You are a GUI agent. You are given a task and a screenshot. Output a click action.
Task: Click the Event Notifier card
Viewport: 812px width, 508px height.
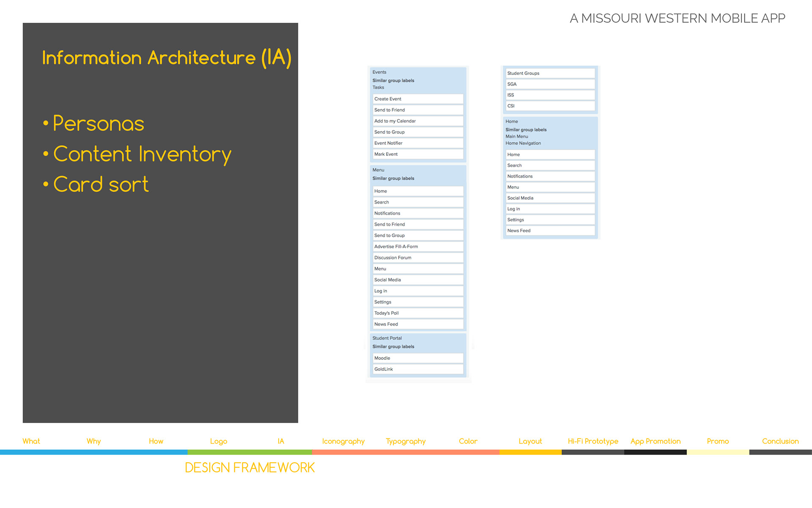point(417,143)
